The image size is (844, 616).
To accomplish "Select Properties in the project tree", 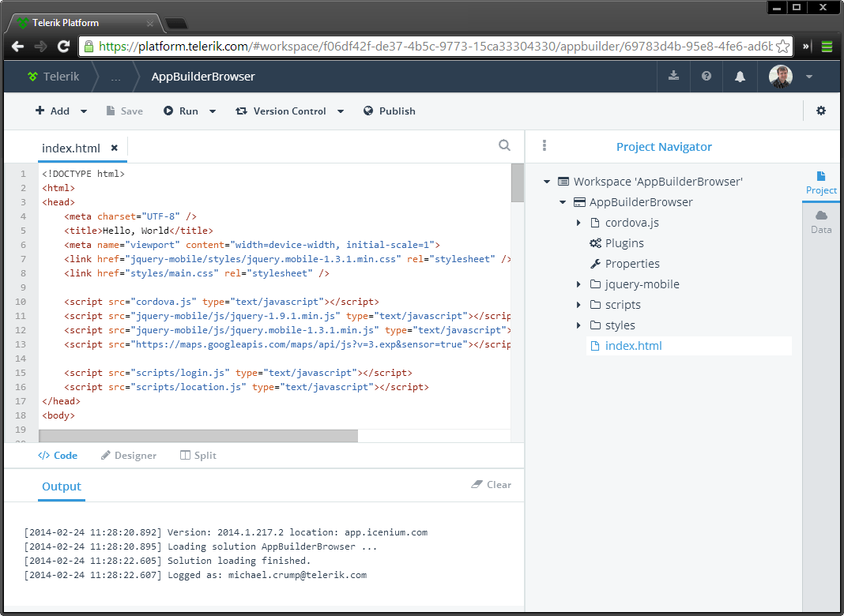I will [x=632, y=264].
